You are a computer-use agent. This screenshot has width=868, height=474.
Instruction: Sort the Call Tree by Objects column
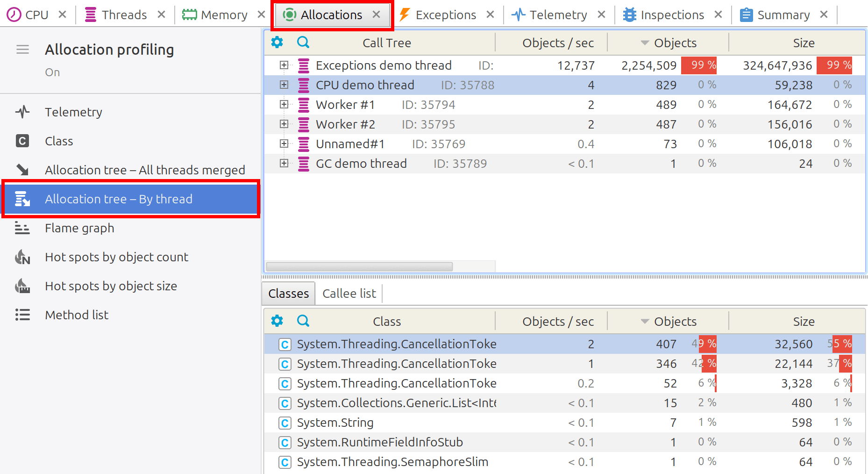(x=669, y=43)
